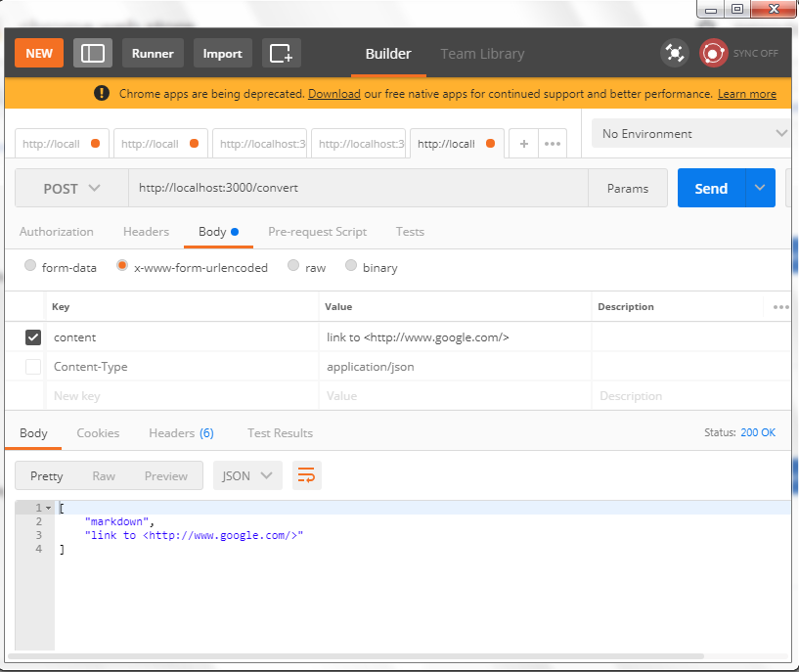
Task: Open the POST method dropdown
Action: [71, 188]
